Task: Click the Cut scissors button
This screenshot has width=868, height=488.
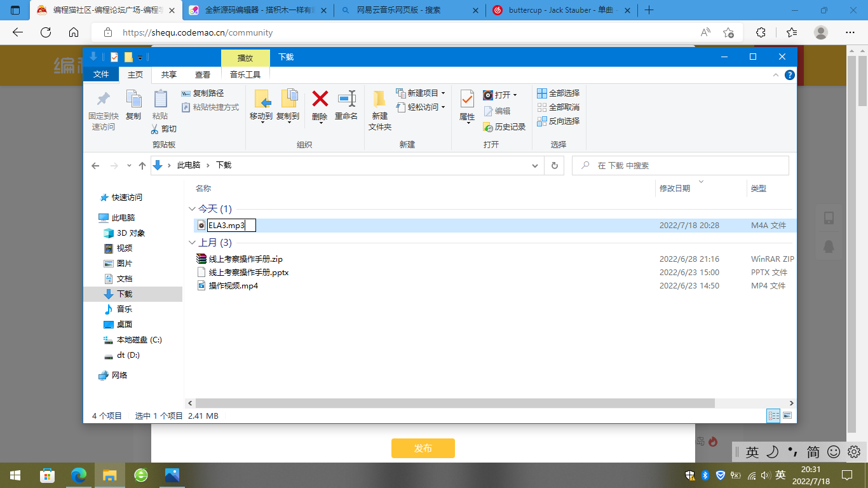Action: 163,129
